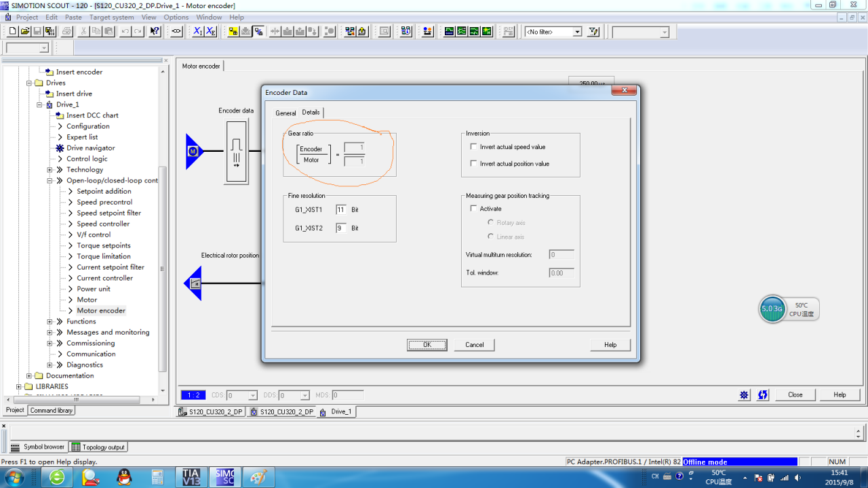Open the SIMOTION SCOUT taskbar icon
The width and height of the screenshot is (868, 488).
(224, 477)
